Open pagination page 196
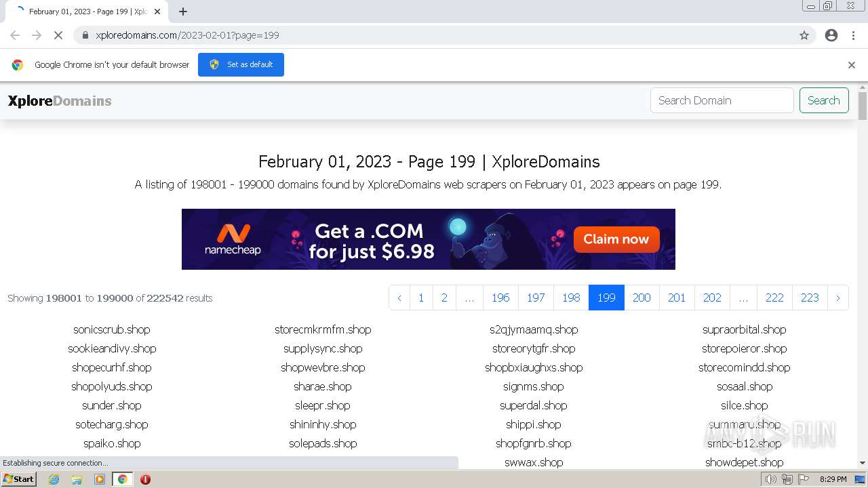868x488 pixels. (500, 298)
